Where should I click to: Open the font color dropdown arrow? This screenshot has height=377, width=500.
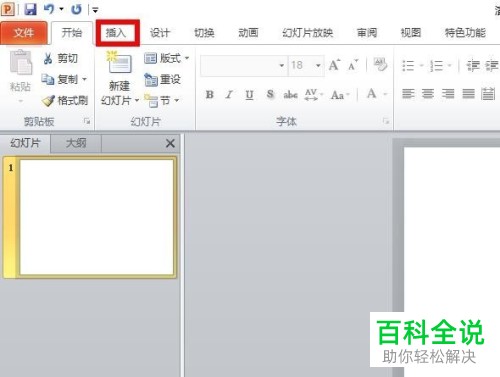pyautogui.click(x=385, y=95)
